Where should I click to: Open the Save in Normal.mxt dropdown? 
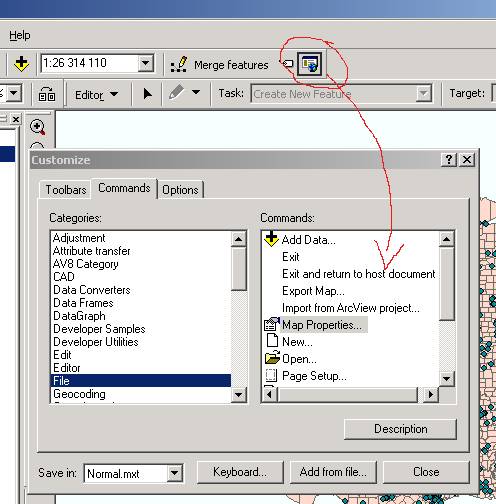click(175, 473)
